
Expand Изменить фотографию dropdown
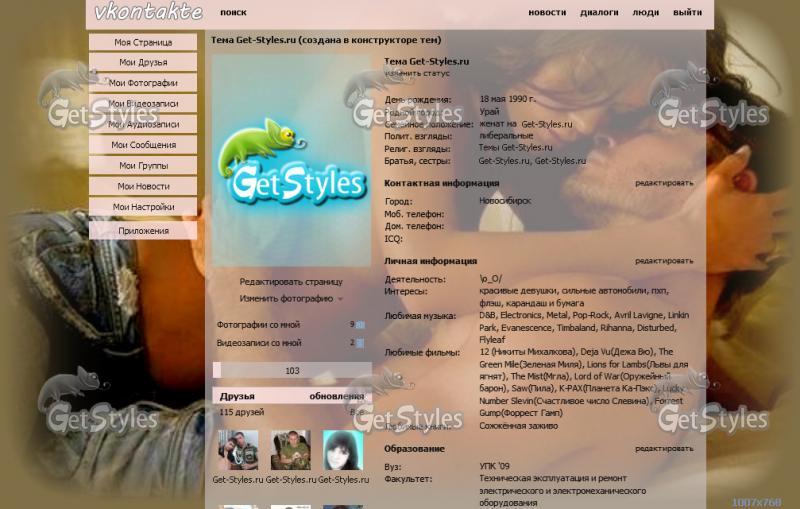[x=291, y=298]
